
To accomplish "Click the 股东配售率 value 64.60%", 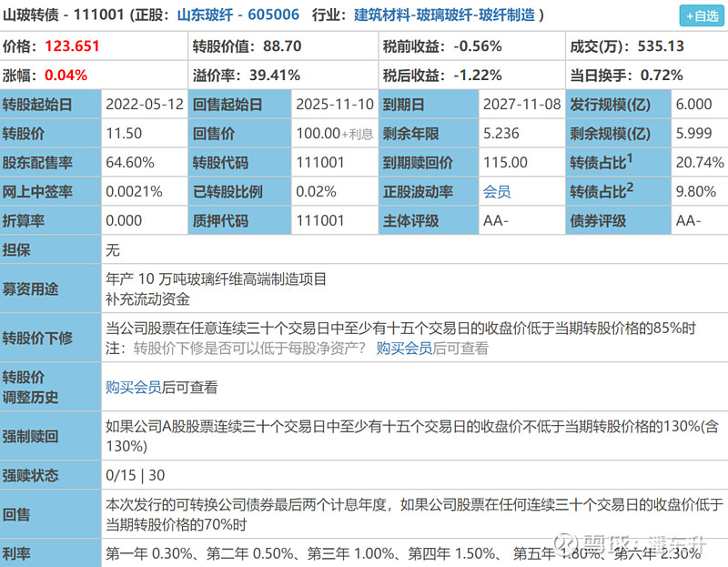I will click(x=130, y=163).
